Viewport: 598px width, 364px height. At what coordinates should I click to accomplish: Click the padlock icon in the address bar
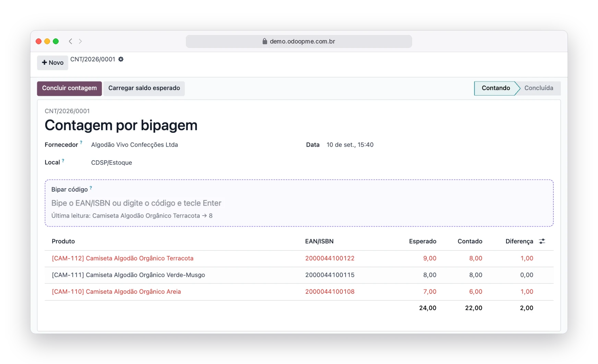265,41
